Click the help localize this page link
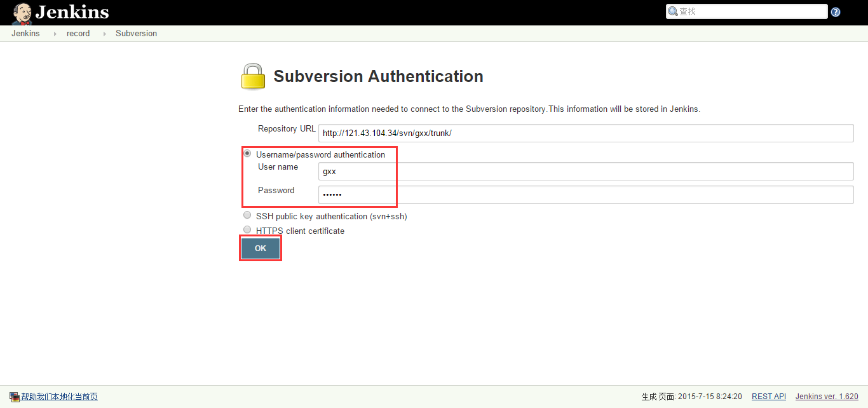This screenshot has height=408, width=868. coord(59,397)
